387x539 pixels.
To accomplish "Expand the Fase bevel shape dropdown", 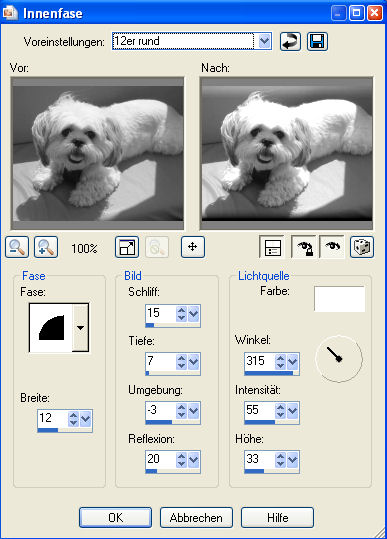I will [x=80, y=328].
